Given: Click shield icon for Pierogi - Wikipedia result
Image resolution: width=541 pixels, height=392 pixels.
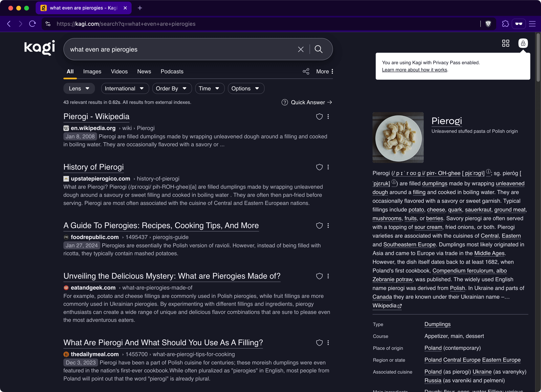Looking at the screenshot, I should coord(319,117).
